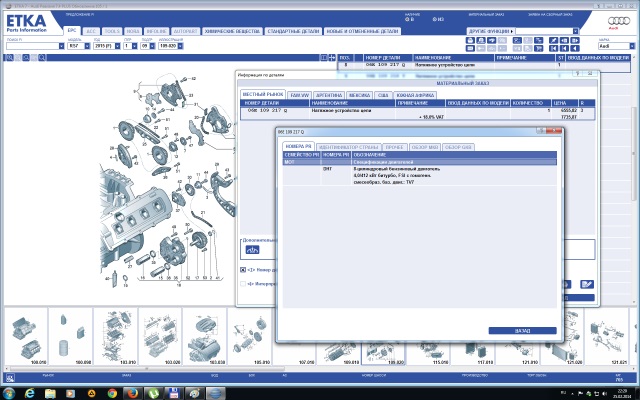
Task: Click the pin/marker tool icon in the toolbar
Action: 553,40
